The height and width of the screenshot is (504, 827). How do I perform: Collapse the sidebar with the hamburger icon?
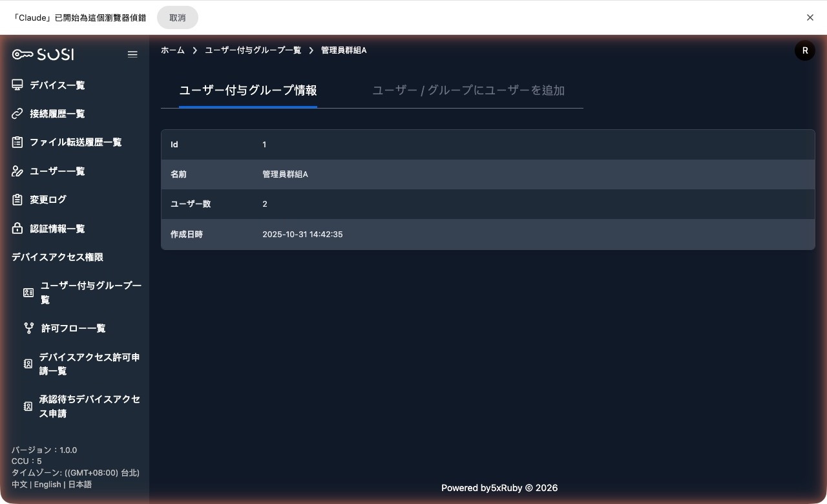point(132,54)
